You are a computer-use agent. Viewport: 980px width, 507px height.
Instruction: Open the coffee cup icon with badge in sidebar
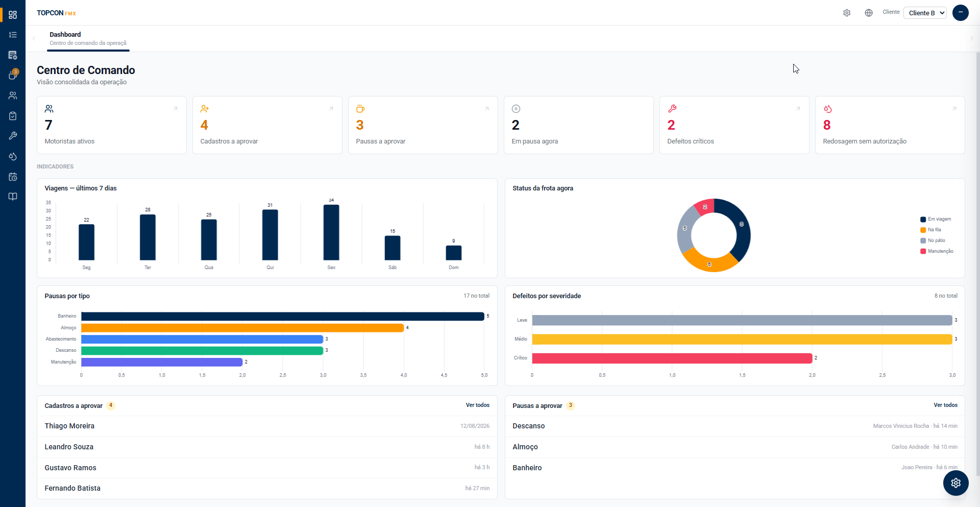(13, 75)
